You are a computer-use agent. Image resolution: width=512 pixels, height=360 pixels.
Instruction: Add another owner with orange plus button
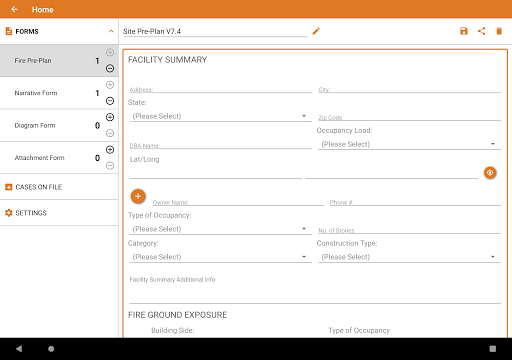[x=138, y=196]
